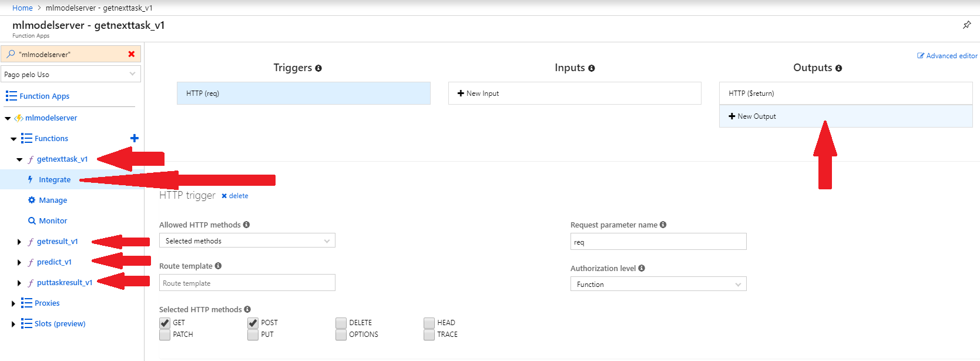Click the Manage gear icon
Screen dimensions: 980x361
(x=32, y=200)
